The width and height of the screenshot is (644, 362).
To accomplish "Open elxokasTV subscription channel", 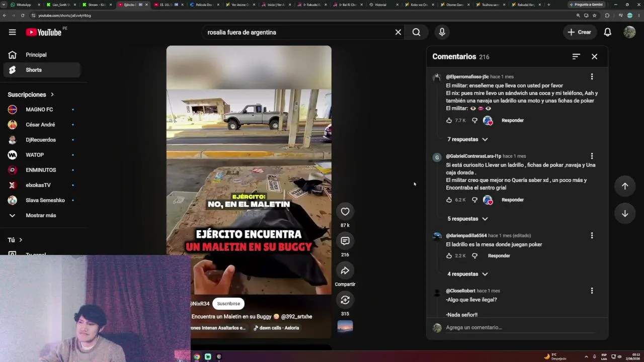I will (42, 185).
